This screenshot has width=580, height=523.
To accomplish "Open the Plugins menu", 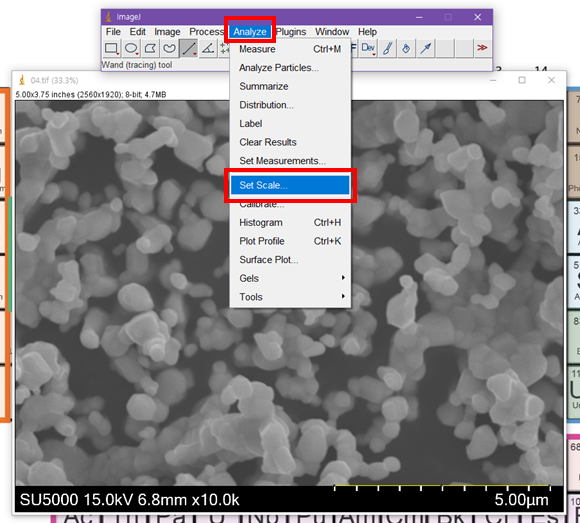I will pos(291,32).
